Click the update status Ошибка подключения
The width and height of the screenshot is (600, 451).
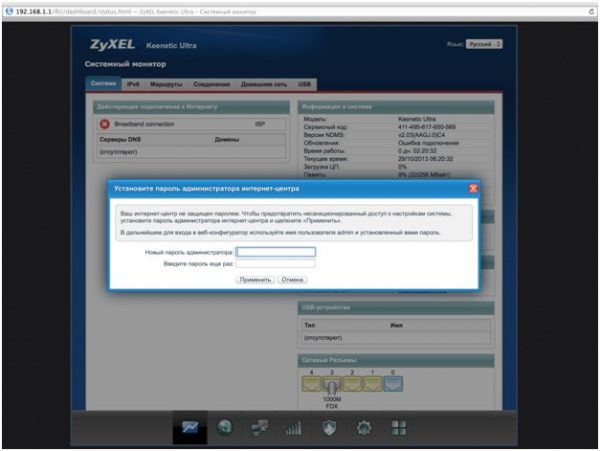[428, 143]
